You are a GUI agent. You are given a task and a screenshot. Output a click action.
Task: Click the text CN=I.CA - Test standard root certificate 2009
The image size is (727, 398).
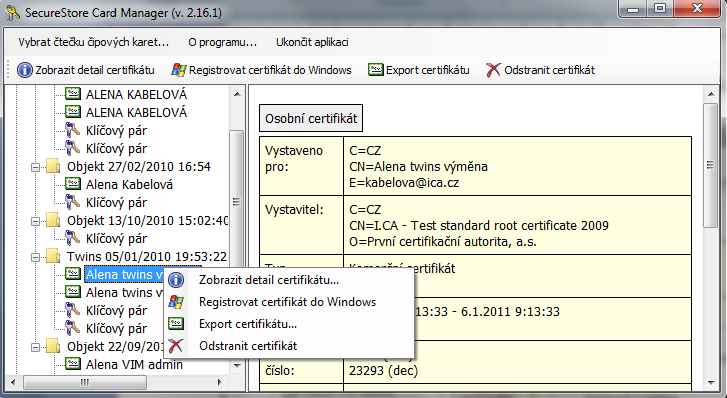click(x=478, y=225)
